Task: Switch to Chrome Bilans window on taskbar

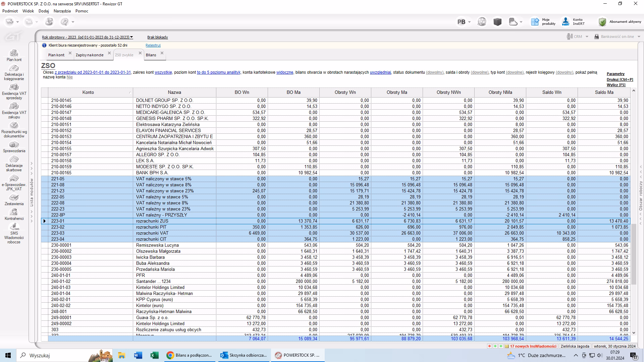Action: [190, 355]
